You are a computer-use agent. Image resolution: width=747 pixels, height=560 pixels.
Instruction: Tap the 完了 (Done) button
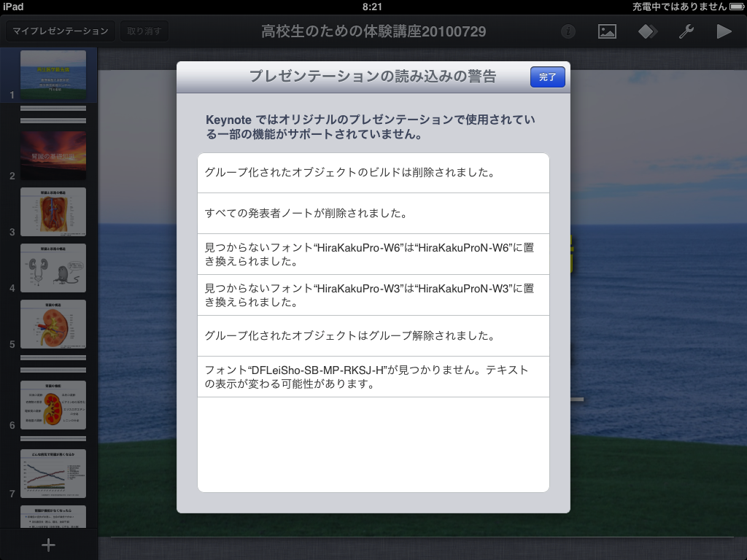tap(547, 77)
